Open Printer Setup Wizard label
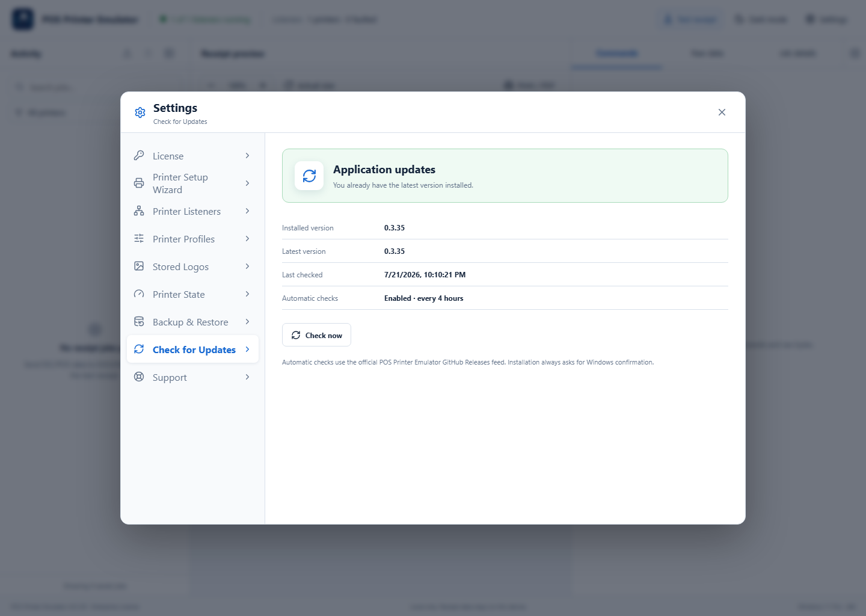 [x=180, y=183]
